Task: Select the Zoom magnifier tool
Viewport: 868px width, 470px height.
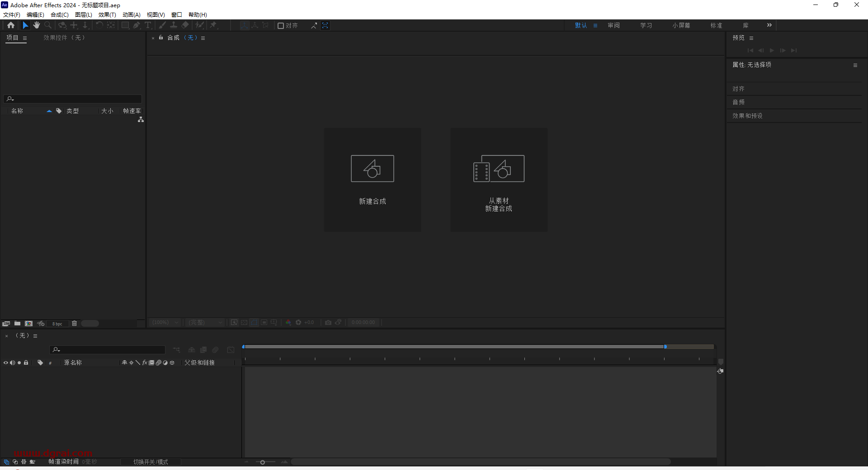Action: (x=48, y=25)
